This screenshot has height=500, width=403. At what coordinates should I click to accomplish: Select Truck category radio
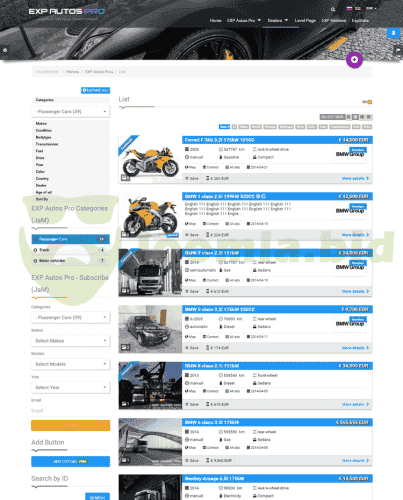click(35, 250)
